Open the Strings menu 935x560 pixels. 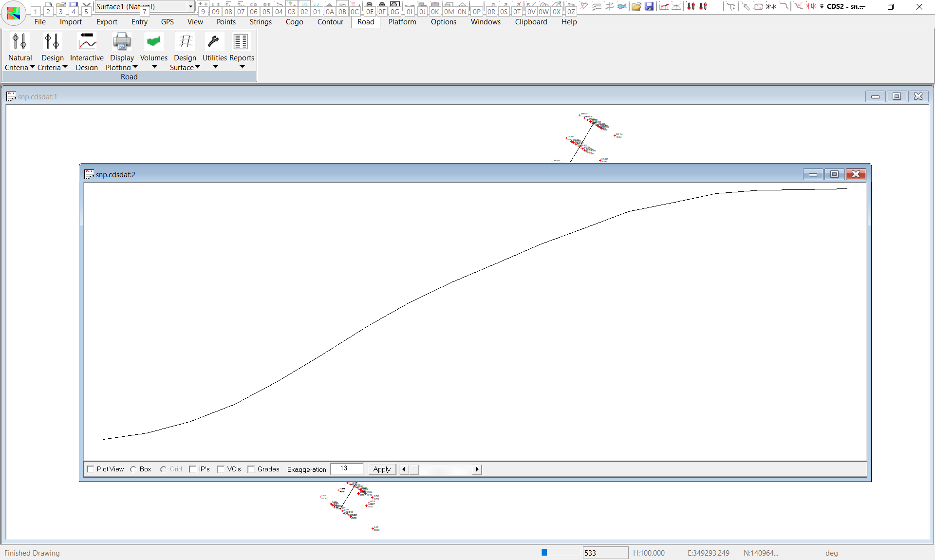click(261, 22)
